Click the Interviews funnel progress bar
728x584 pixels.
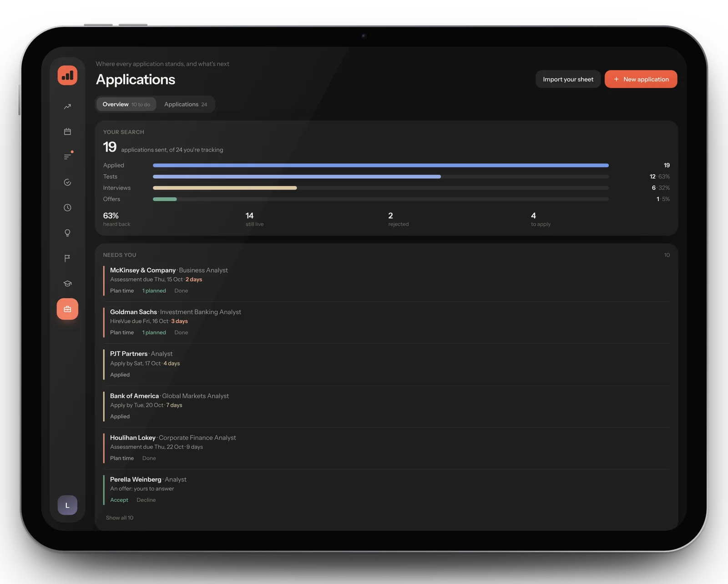pos(381,188)
